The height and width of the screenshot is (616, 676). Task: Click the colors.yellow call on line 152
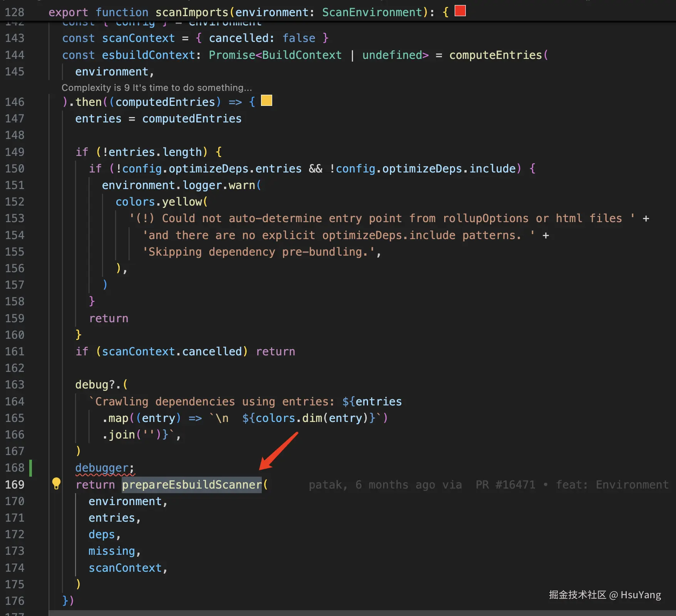159,202
